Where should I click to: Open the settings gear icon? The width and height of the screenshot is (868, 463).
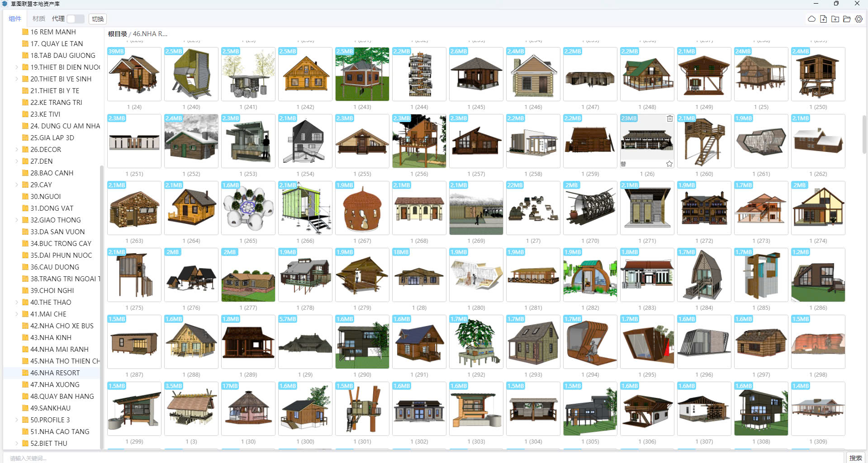click(x=859, y=19)
